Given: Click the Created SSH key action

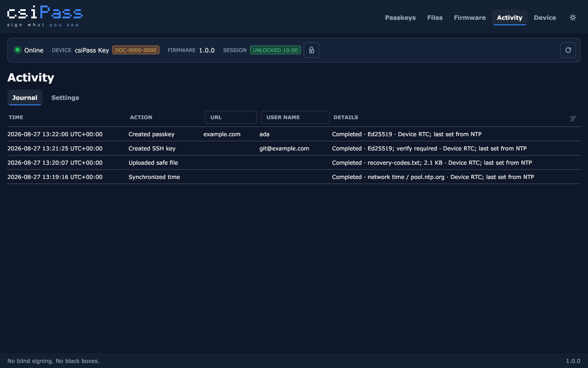Looking at the screenshot, I should click(152, 149).
